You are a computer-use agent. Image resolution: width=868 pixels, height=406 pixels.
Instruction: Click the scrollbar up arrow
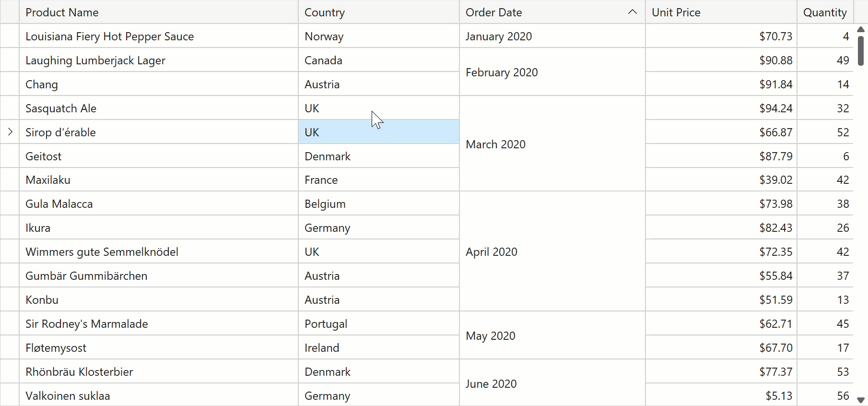861,29
